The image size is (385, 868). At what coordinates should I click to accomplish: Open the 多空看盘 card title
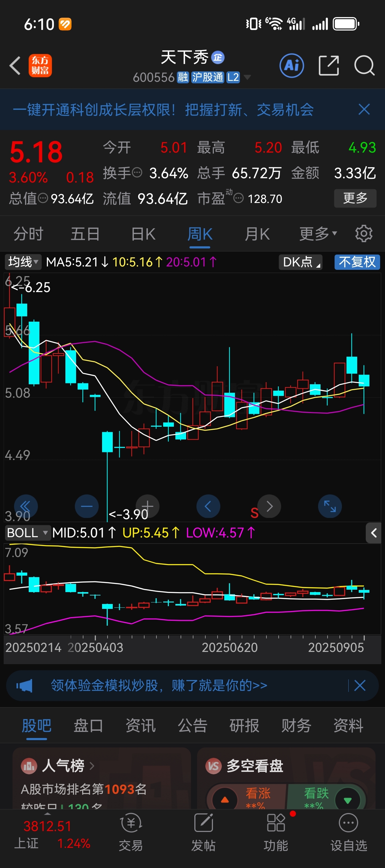pyautogui.click(x=255, y=766)
